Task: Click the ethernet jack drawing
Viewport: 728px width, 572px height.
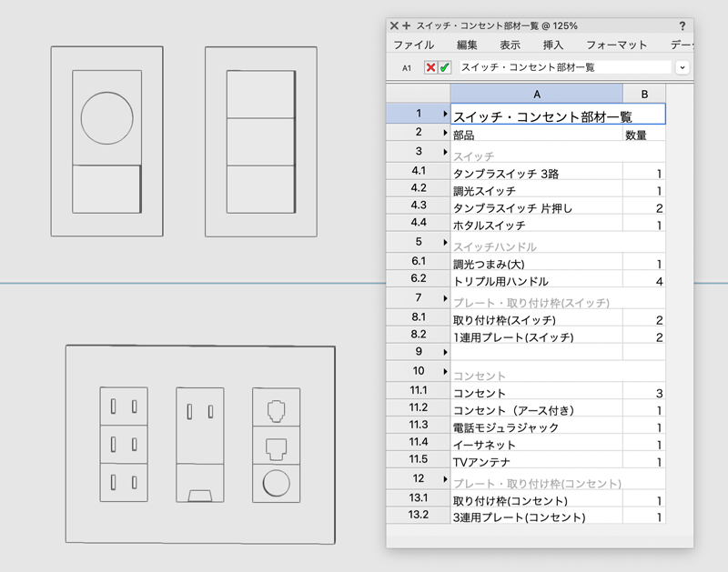Action: (x=276, y=448)
